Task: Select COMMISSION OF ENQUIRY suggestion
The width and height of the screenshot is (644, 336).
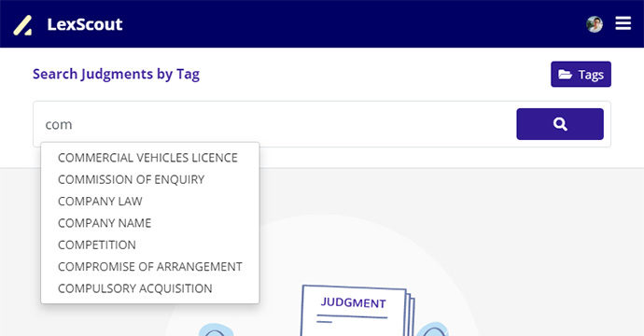Action: tap(150, 179)
